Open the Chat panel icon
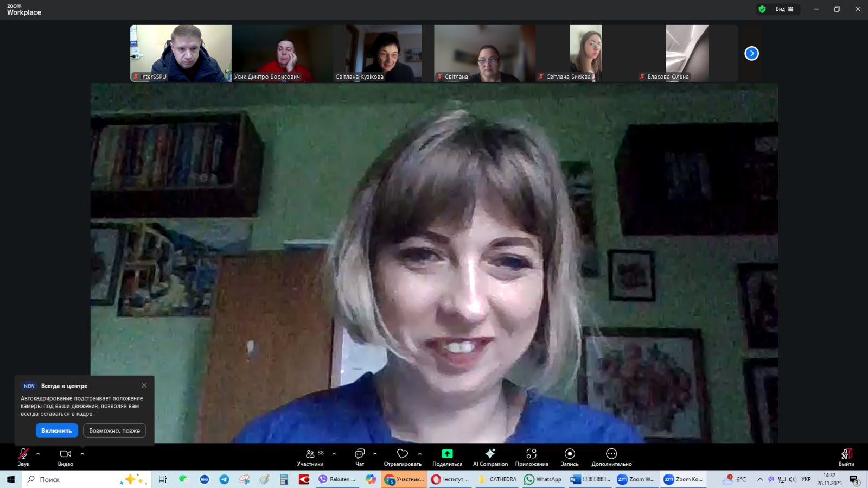Screen dimensions: 868x488 click(x=359, y=454)
